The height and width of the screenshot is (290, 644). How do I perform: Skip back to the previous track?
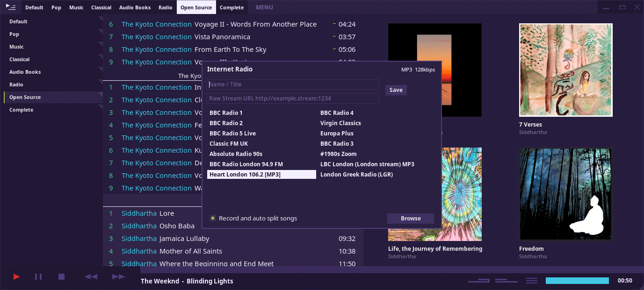click(x=91, y=277)
